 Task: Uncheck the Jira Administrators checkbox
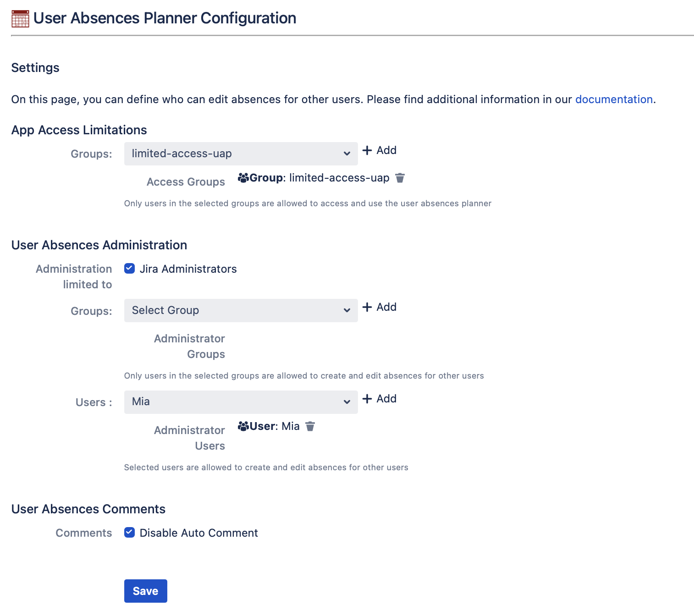point(130,269)
